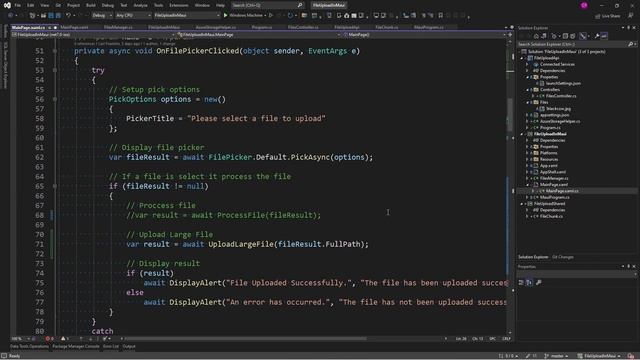This screenshot has width=640, height=360.
Task: Click the Start Without Debugging outline play icon
Action: pos(271,16)
